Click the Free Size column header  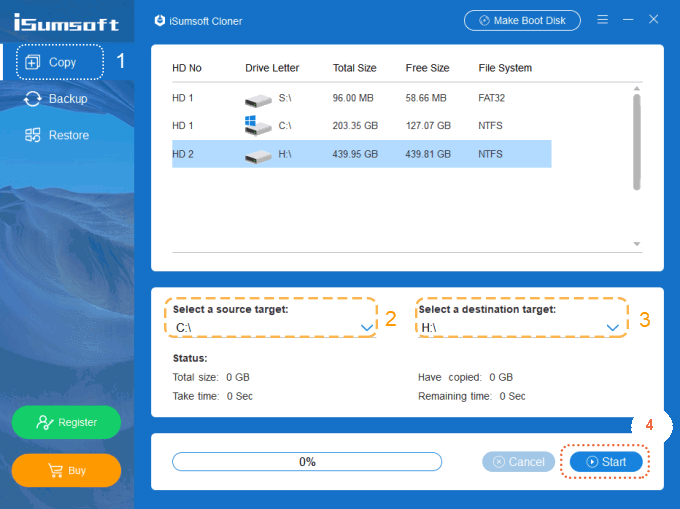click(428, 68)
